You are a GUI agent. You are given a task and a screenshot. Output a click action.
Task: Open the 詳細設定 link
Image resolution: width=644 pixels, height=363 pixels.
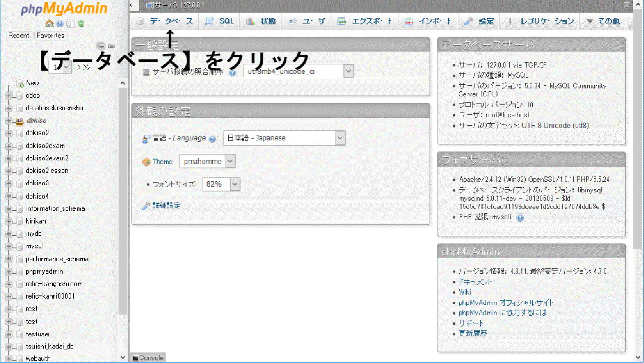[166, 206]
